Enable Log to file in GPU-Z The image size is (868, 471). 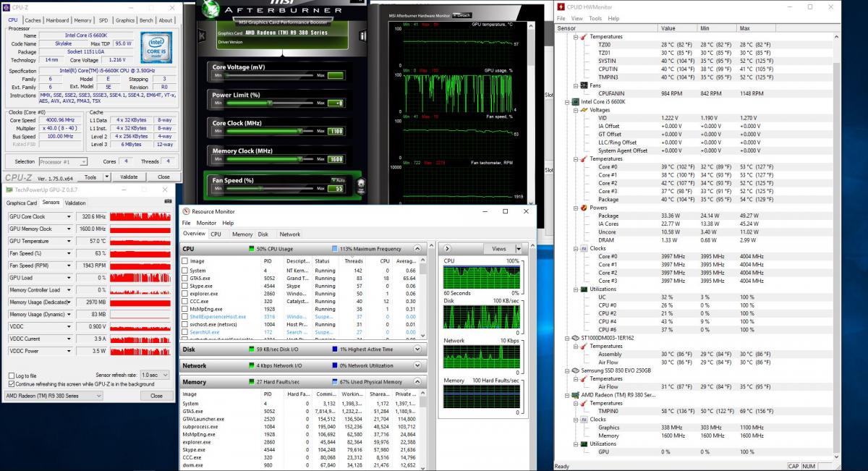11,375
